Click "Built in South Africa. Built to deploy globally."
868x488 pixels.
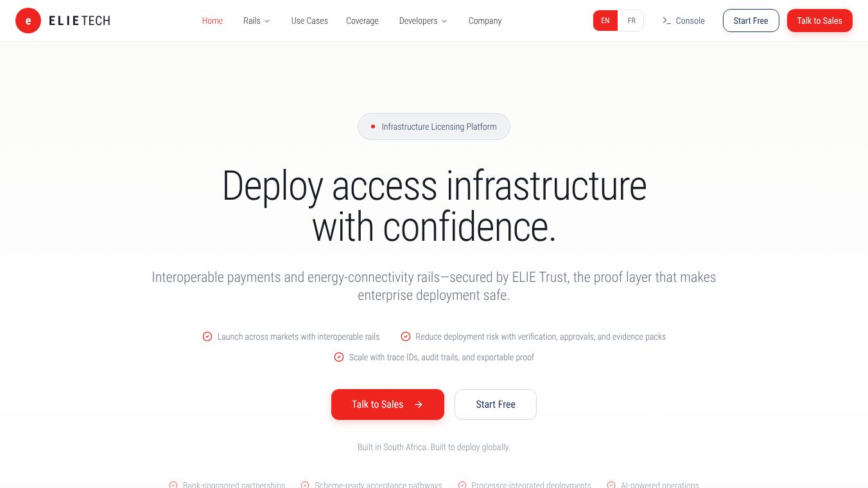[434, 447]
